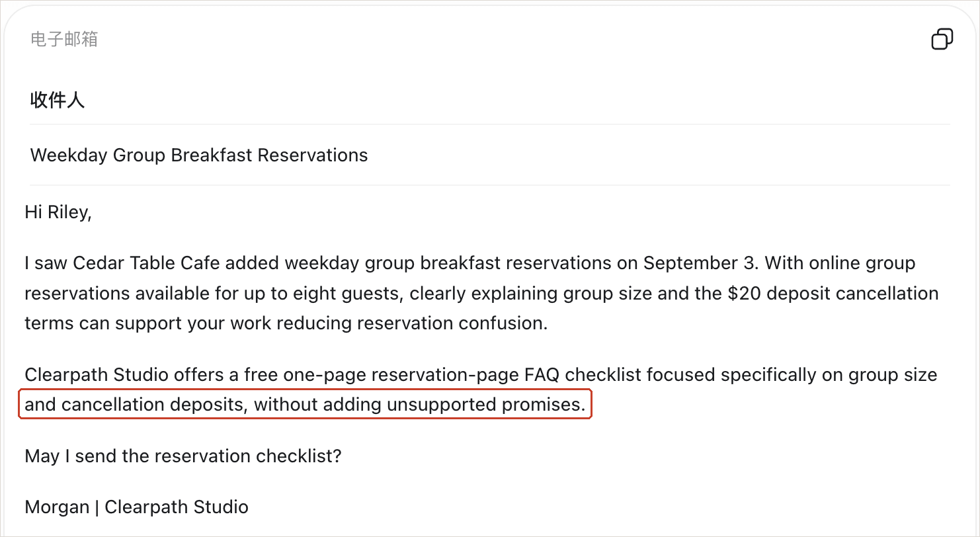Click the weekday group breakfast reservations phrase in body
980x537 pixels.
tap(448, 263)
